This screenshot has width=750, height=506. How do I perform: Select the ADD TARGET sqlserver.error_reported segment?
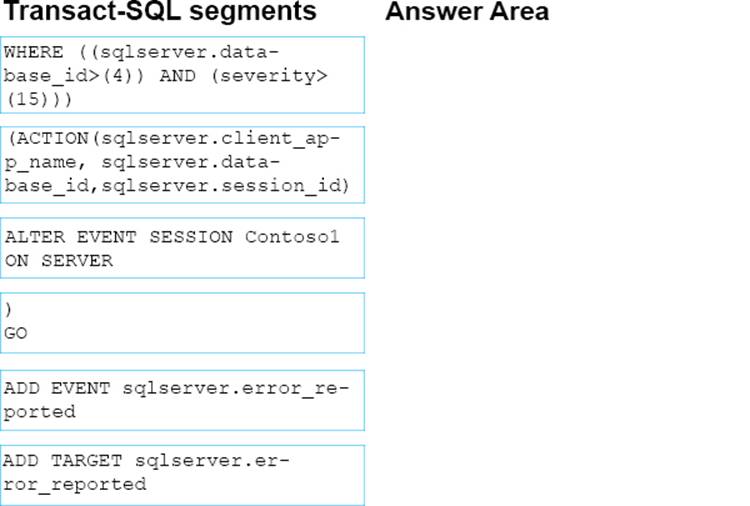[x=182, y=474]
